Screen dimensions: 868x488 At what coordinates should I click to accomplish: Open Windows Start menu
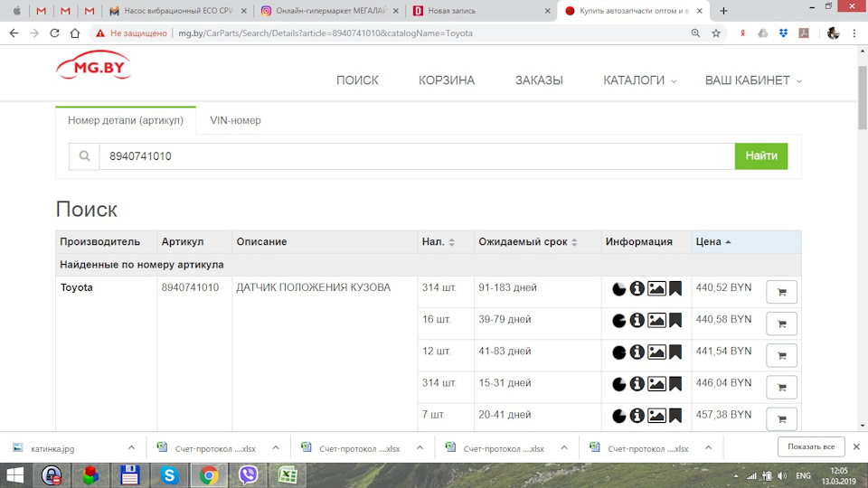15,475
